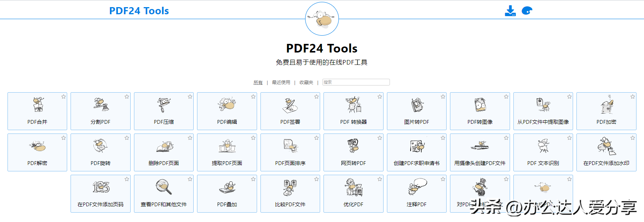
Task: Open the 在PDF文件添加页码 page numbers icon
Action: point(101,187)
